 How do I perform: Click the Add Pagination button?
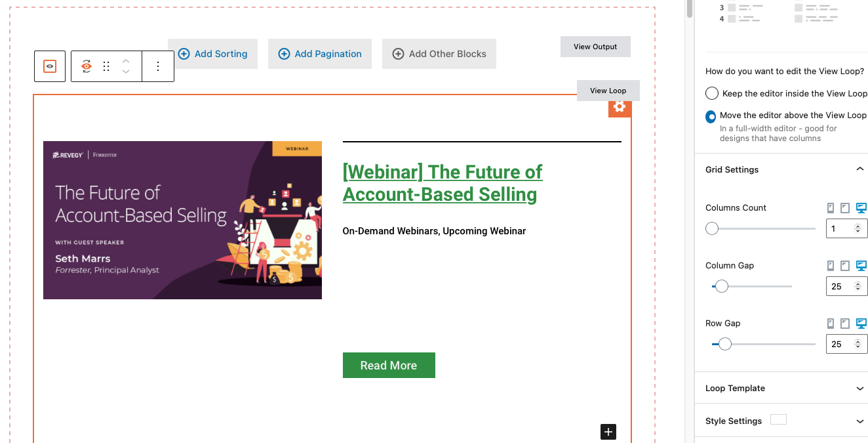pos(320,54)
